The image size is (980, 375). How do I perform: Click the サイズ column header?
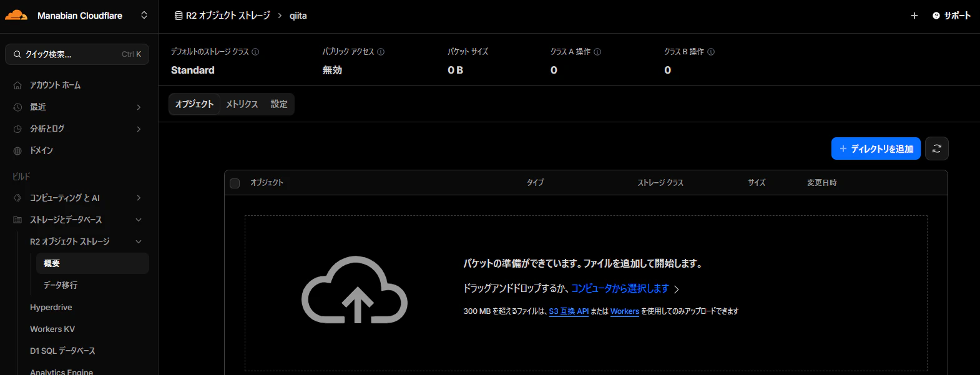(757, 183)
